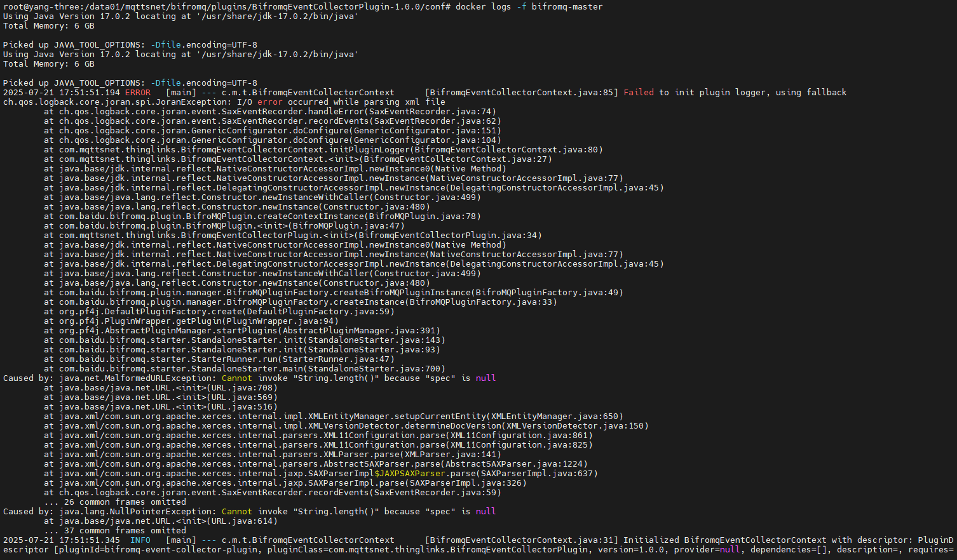
Task: Click 'Caused by: java.lang.NullPointerException' line
Action: (250, 512)
